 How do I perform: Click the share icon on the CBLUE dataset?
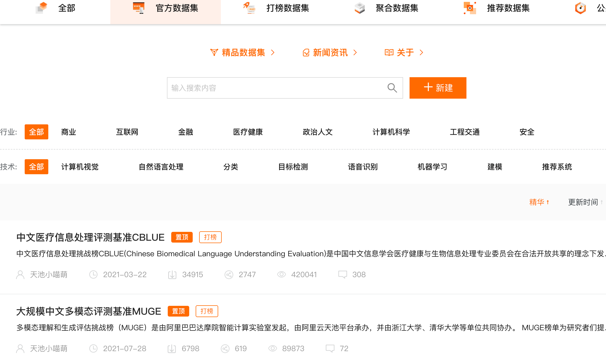[x=229, y=274]
